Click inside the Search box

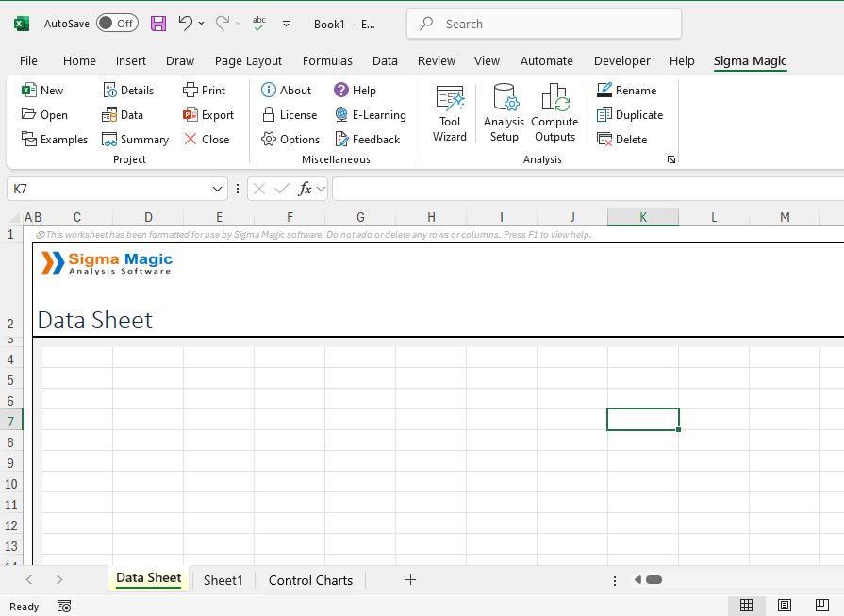click(x=556, y=24)
